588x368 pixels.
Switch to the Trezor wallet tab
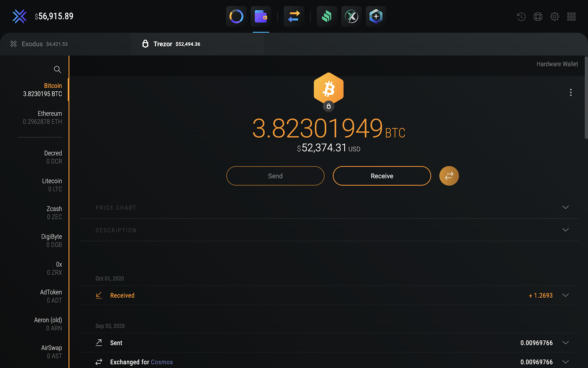pos(197,44)
